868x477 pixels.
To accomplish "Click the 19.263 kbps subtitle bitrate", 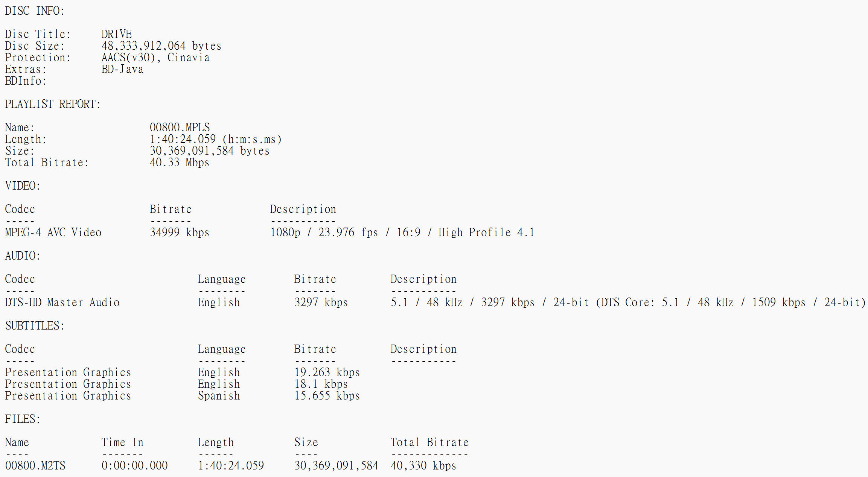I will (x=327, y=372).
